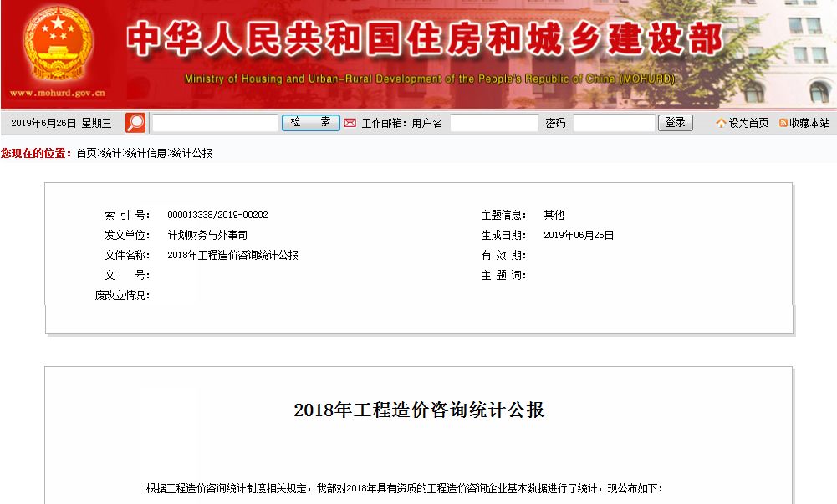The image size is (837, 504).
Task: Click the 您现在的位置 label
Action: [x=36, y=154]
